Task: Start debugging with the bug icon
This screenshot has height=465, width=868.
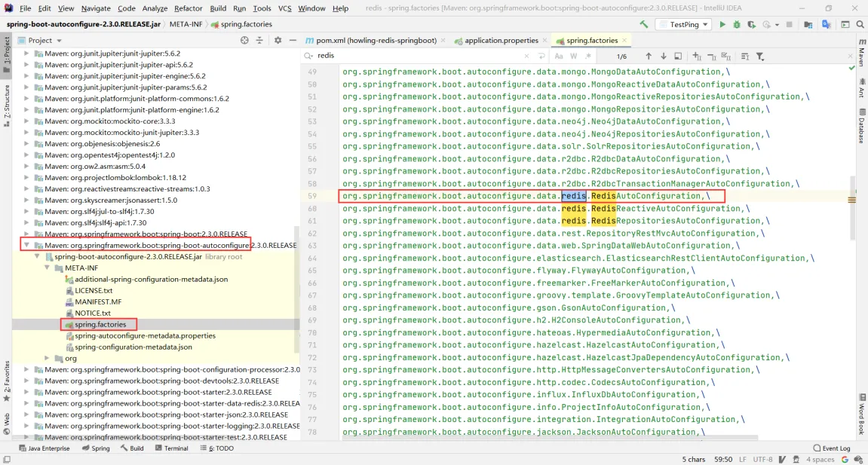Action: point(737,24)
